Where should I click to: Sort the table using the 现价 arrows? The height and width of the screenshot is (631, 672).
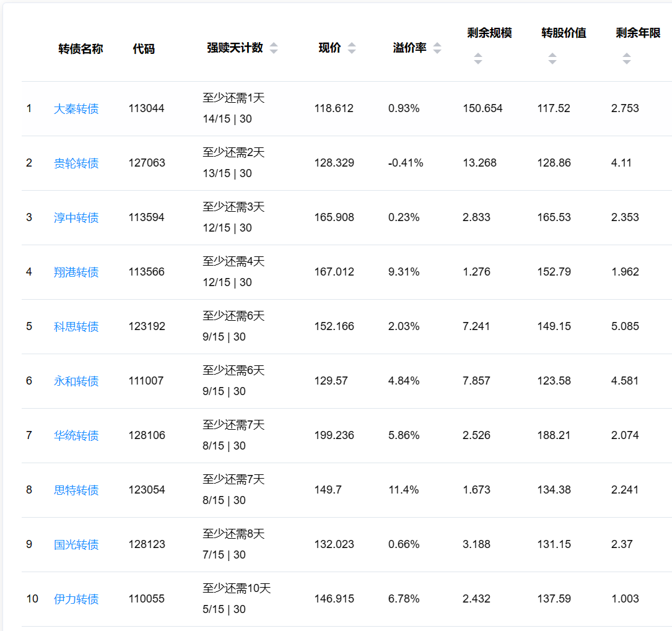click(352, 48)
